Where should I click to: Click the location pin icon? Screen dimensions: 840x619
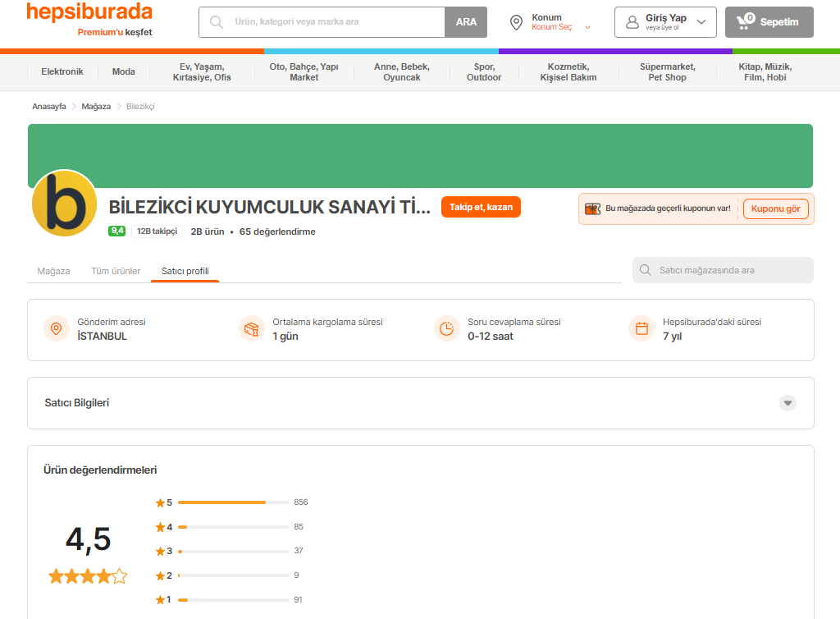coord(516,22)
